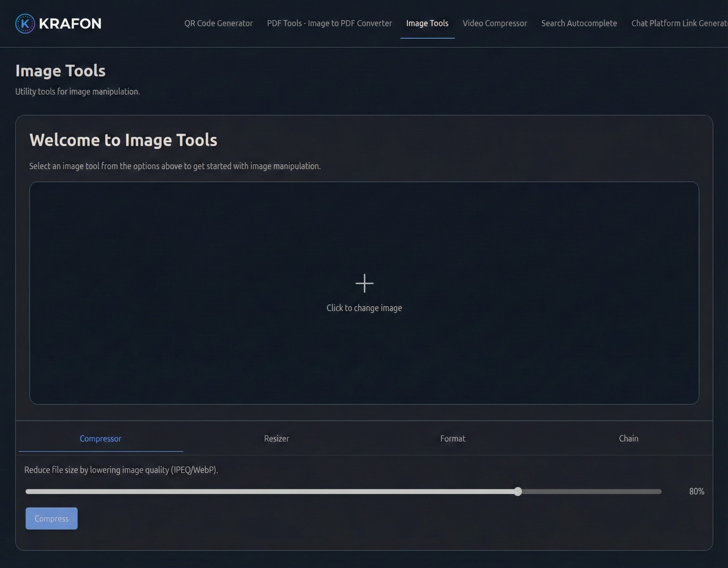Open the QR Code Generator page
The width and height of the screenshot is (728, 568).
218,23
